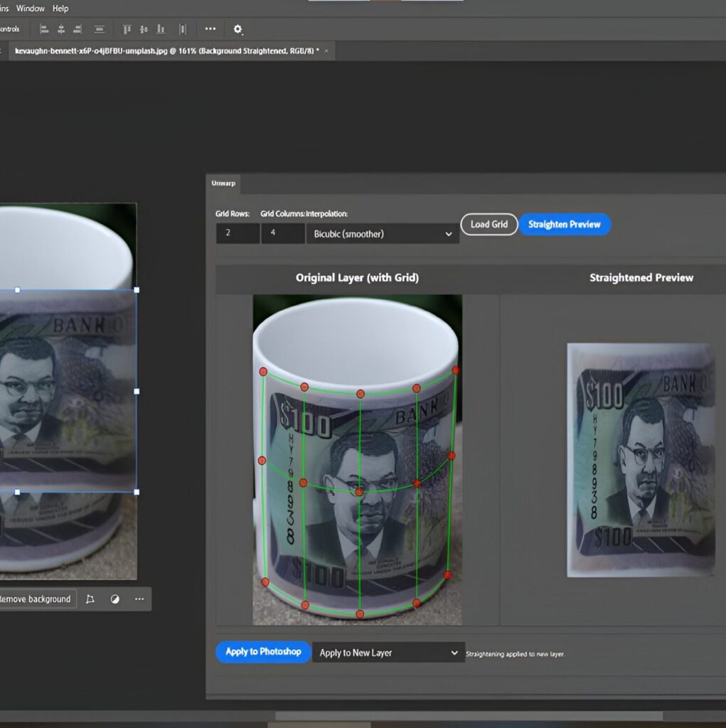Open more options in the contextual task bar
Viewport: 726px width, 728px height.
(139, 599)
